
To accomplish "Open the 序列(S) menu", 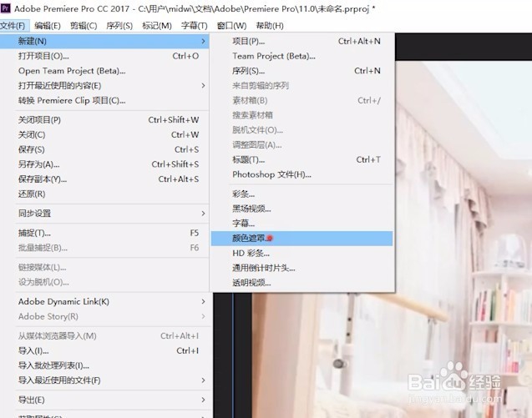I will [x=119, y=26].
